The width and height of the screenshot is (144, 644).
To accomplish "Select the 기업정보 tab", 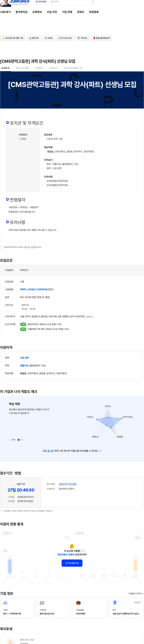I will tap(39, 68).
